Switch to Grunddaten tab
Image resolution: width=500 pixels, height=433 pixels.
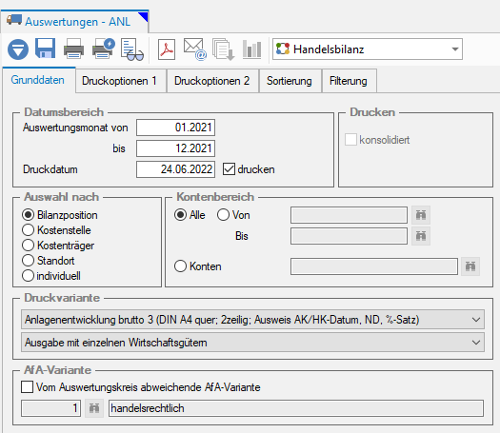click(38, 80)
